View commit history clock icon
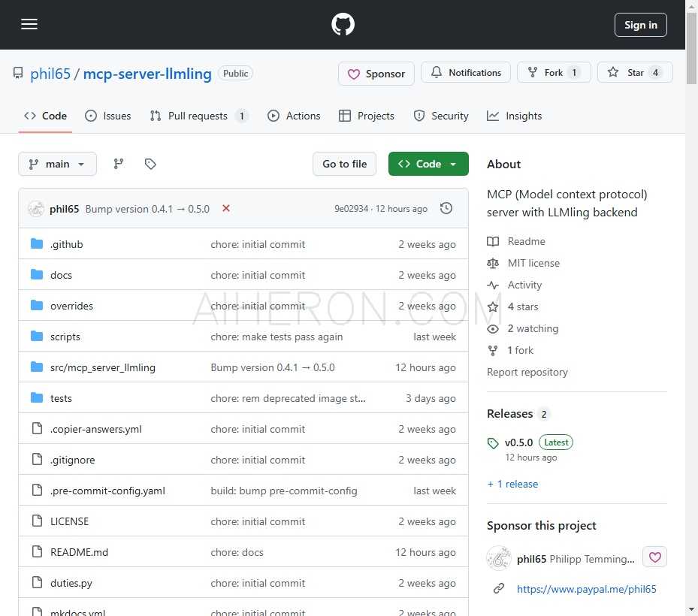This screenshot has height=616, width=698. (x=446, y=208)
